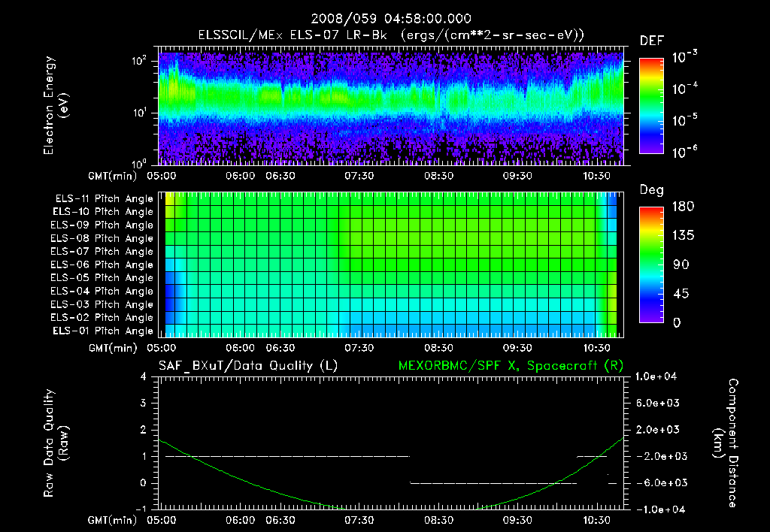Click 07:30 tick under the spectrogram
Screen dimensions: 770x532
tap(359, 176)
